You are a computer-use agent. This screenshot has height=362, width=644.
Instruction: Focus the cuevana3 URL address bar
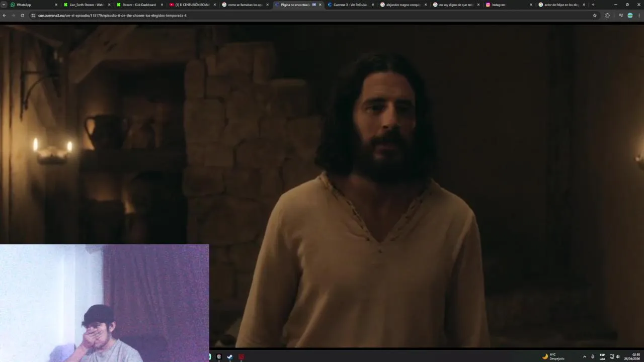312,16
